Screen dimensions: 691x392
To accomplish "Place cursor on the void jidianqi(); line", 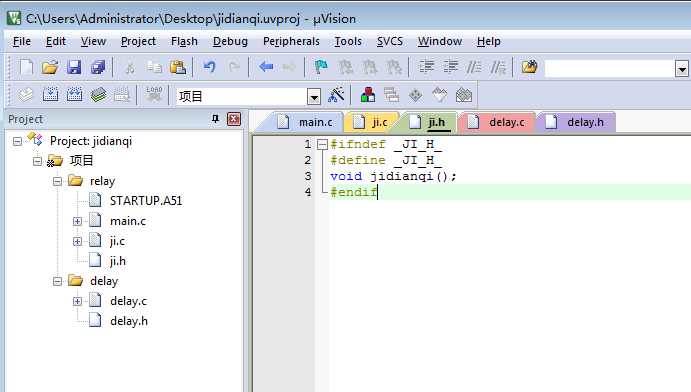I will (x=393, y=176).
